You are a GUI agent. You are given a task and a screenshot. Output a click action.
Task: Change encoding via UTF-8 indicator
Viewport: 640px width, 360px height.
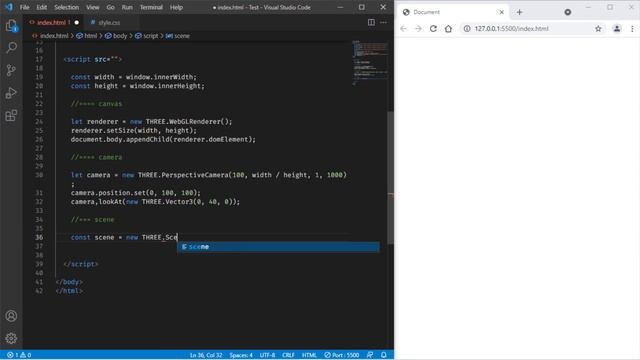(x=267, y=355)
